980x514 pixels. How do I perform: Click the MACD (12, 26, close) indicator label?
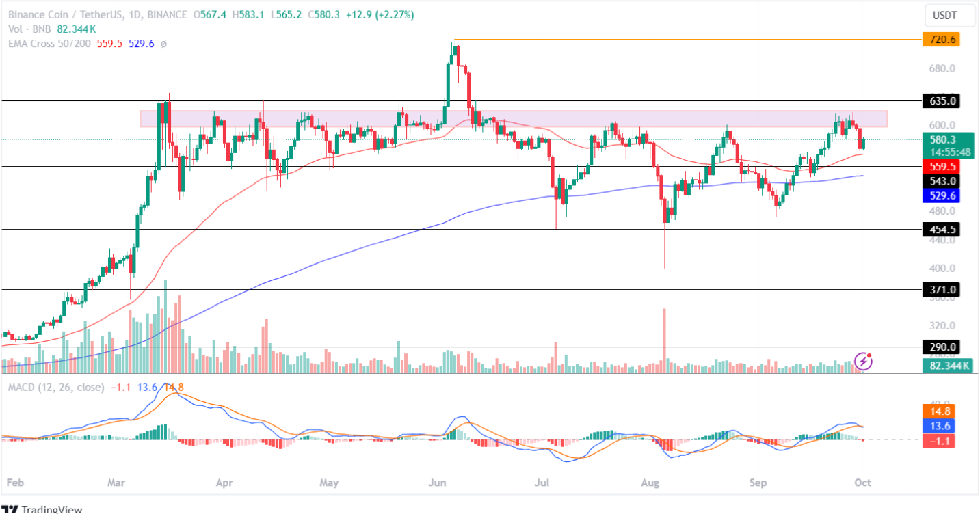click(x=56, y=387)
